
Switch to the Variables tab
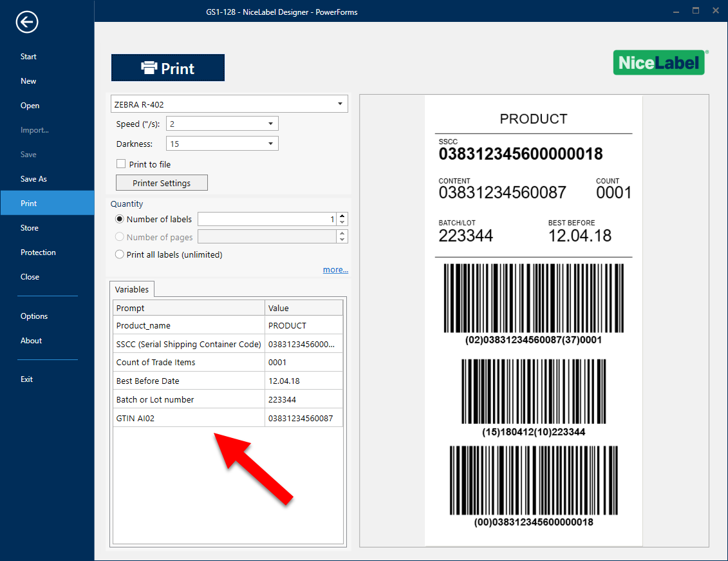point(131,290)
